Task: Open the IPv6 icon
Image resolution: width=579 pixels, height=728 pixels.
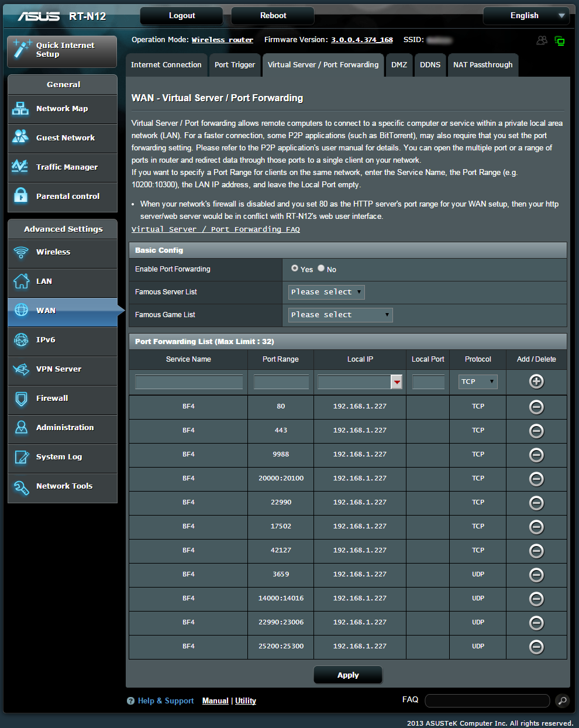Action: pyautogui.click(x=21, y=339)
